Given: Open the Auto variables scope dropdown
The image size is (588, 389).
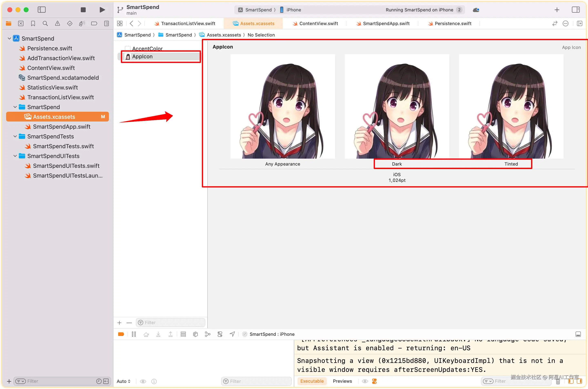Looking at the screenshot, I should click(x=124, y=381).
